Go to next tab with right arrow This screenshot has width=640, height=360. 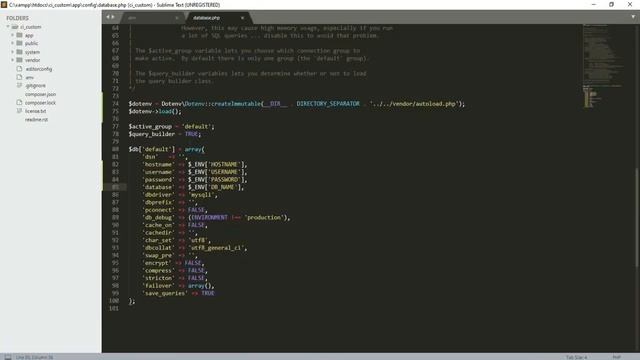pyautogui.click(x=113, y=17)
